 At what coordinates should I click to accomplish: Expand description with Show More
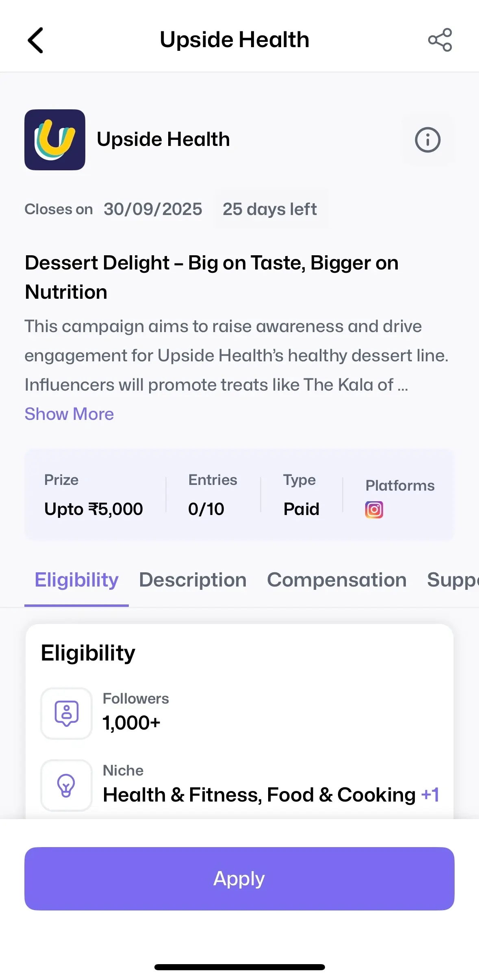tap(69, 414)
